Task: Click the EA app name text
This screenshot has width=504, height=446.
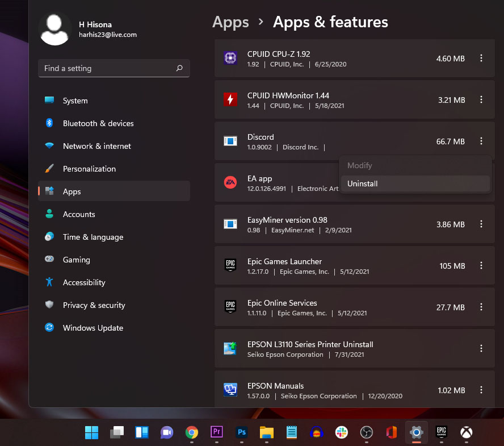Action: [260, 178]
